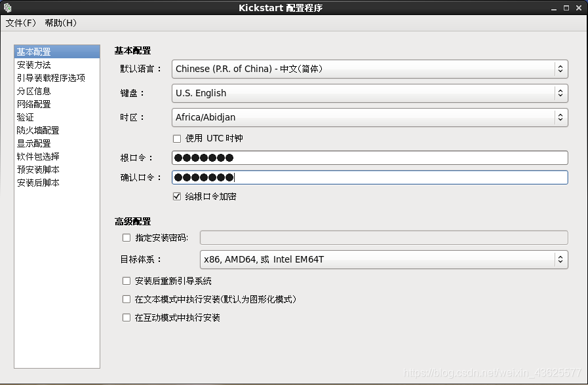This screenshot has height=385, width=588.
Task: Select 安装方法 in the sidebar
Action: coord(57,65)
